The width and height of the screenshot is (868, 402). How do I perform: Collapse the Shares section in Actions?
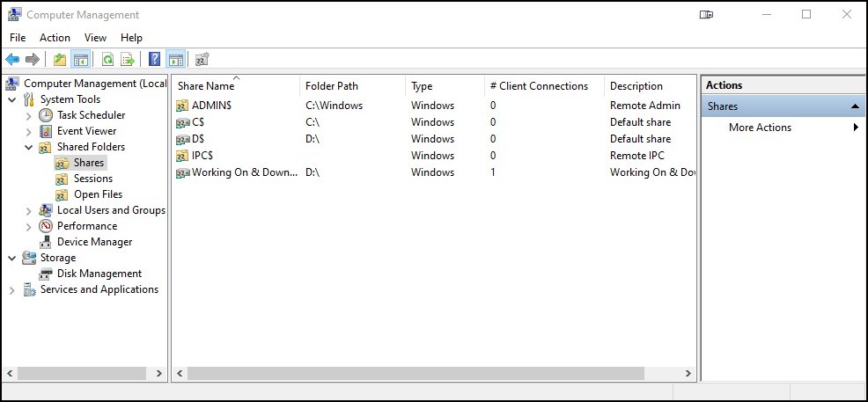coord(855,106)
